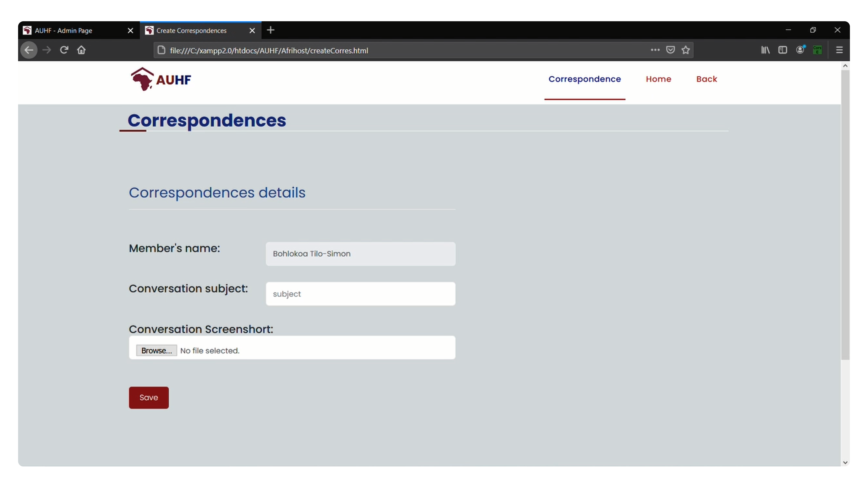Click the 'Correspondences details' heading
Image resolution: width=868 pixels, height=488 pixels.
click(x=217, y=193)
